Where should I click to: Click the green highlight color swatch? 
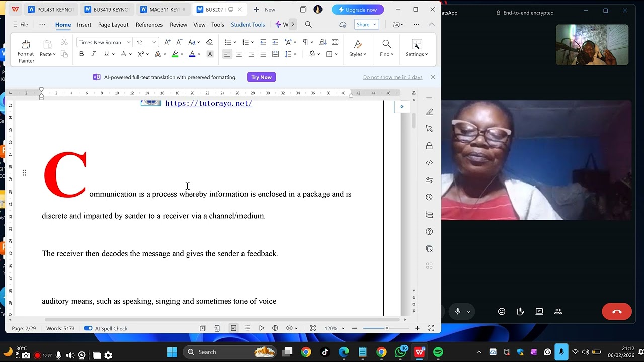[x=175, y=54]
